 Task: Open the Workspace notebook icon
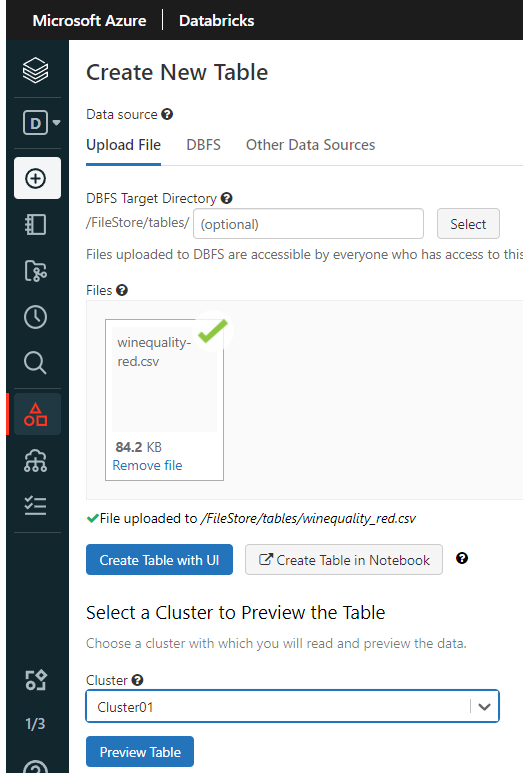coord(35,224)
